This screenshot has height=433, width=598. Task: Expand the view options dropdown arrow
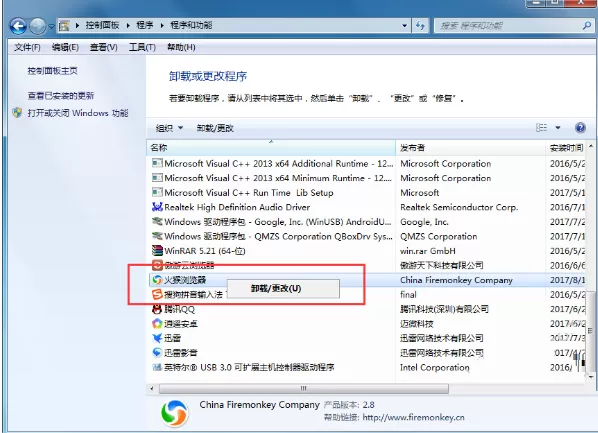(x=558, y=128)
